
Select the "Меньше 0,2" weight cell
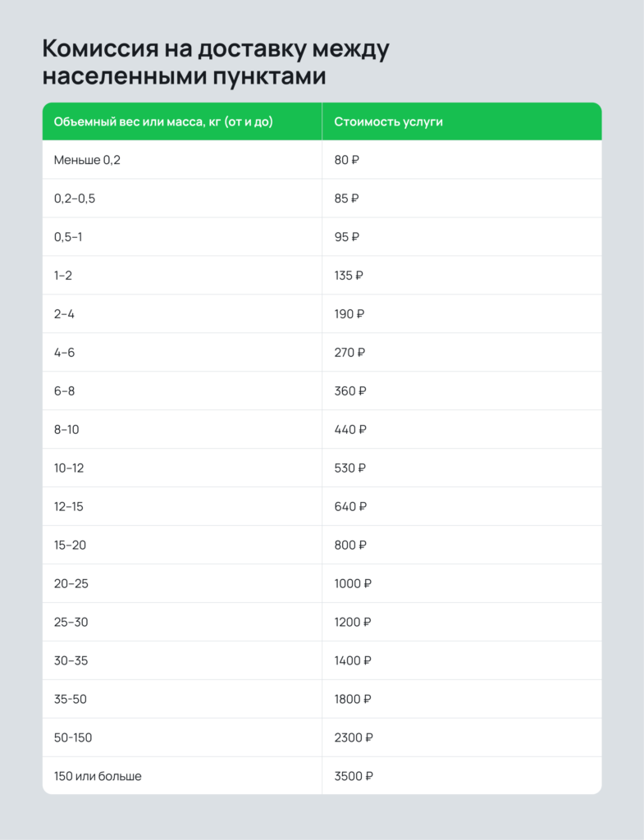87,160
